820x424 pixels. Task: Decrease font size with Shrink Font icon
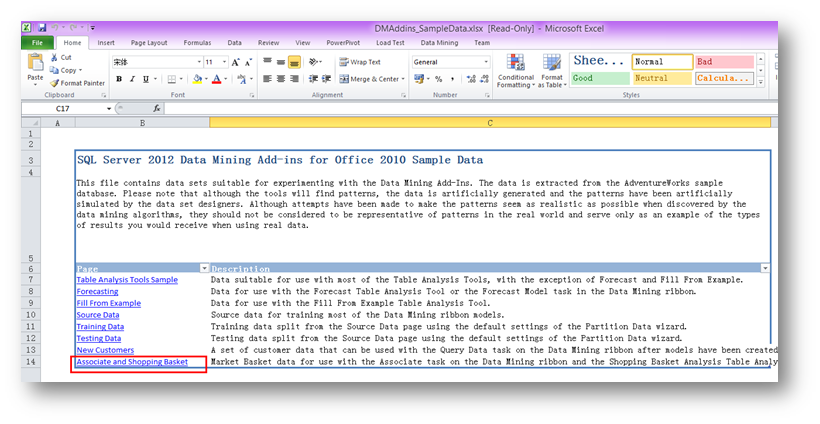pyautogui.click(x=248, y=62)
